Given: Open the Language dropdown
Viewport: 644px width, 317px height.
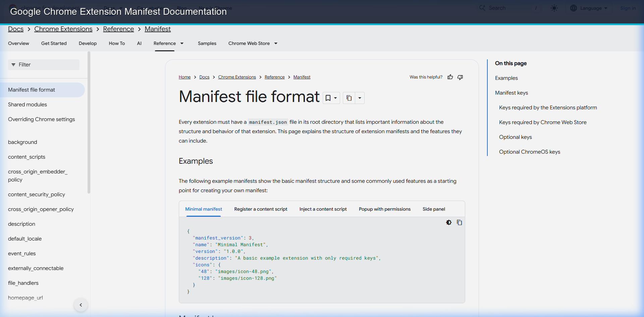Looking at the screenshot, I should pyautogui.click(x=589, y=8).
